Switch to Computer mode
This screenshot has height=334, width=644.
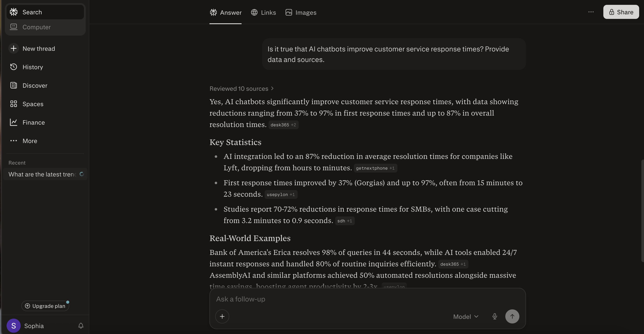coord(36,27)
